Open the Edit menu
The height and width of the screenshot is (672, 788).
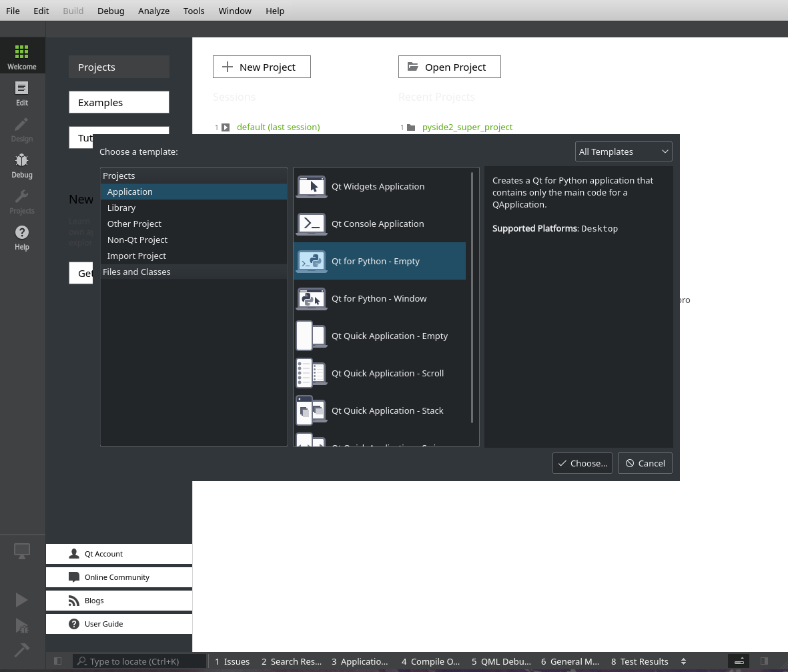tap(41, 11)
